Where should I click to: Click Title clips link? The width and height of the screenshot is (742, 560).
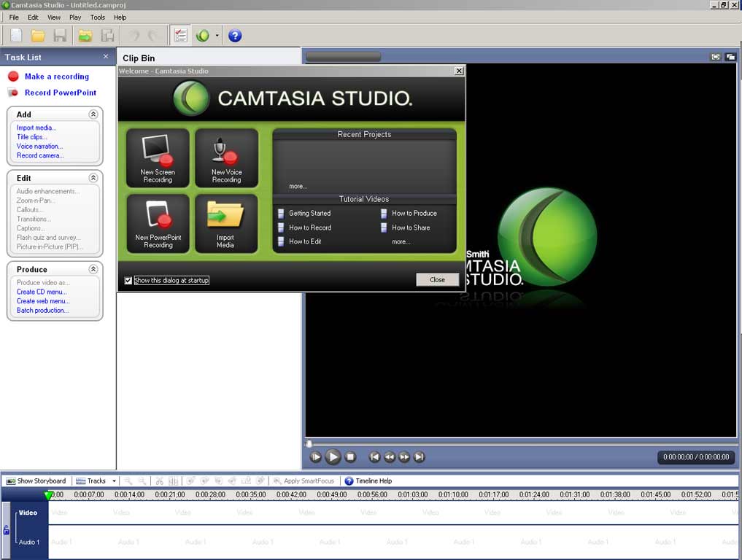click(31, 136)
